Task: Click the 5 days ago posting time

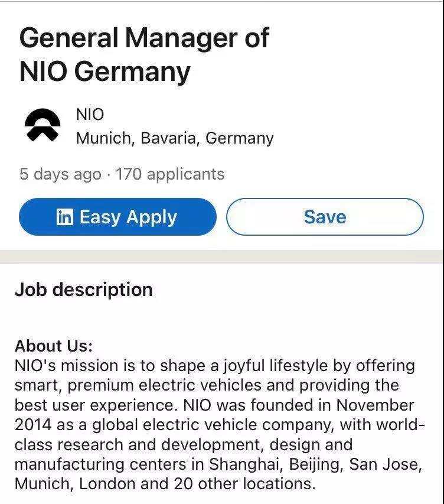Action: pyautogui.click(x=60, y=174)
